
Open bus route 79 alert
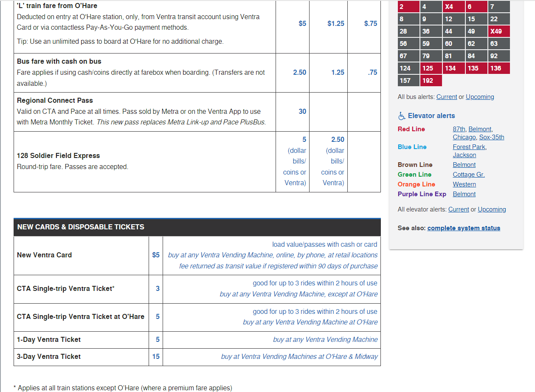click(x=431, y=56)
